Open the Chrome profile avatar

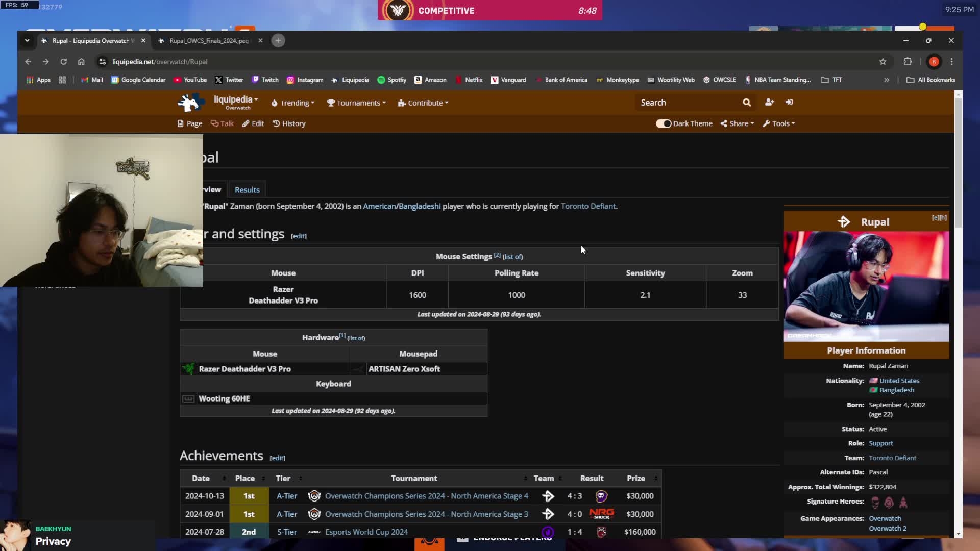pos(934,62)
